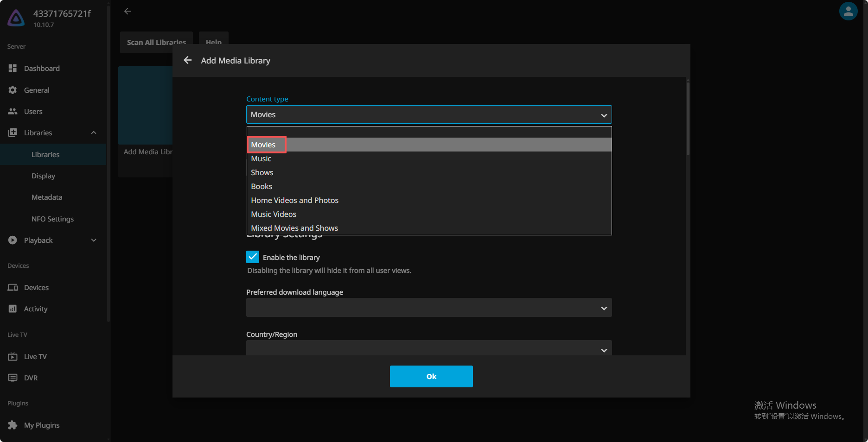Click the Jellyfin logo icon

point(16,18)
